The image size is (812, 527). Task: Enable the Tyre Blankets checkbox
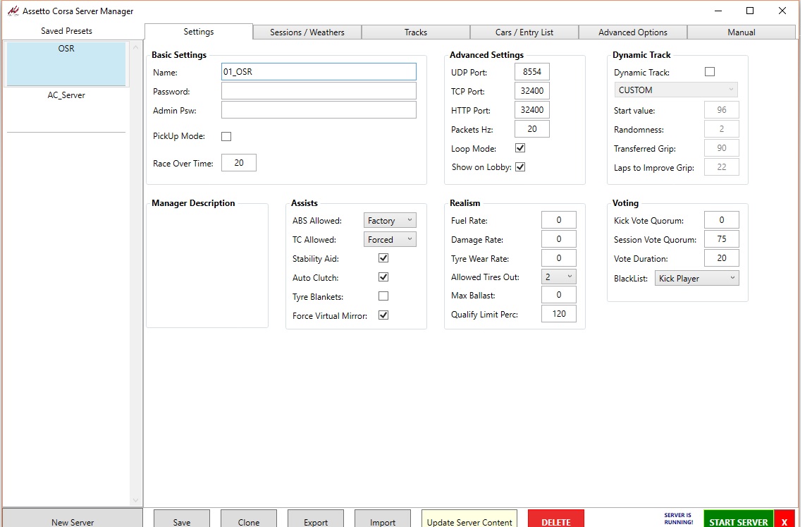pos(383,296)
